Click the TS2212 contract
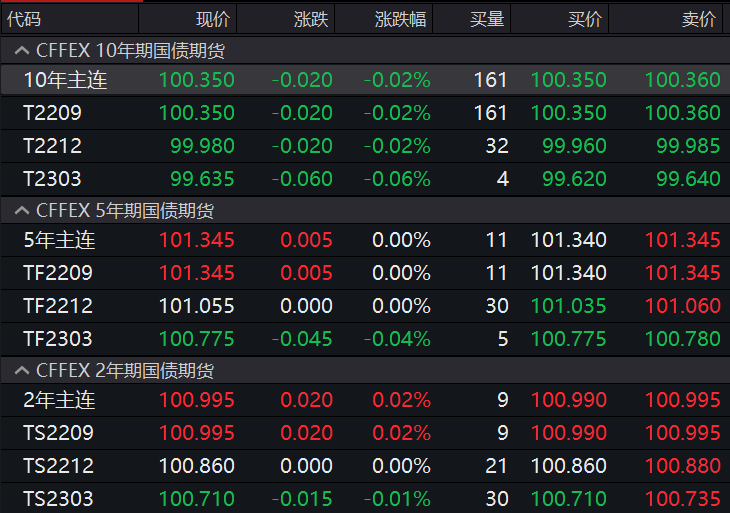 (x=57, y=466)
